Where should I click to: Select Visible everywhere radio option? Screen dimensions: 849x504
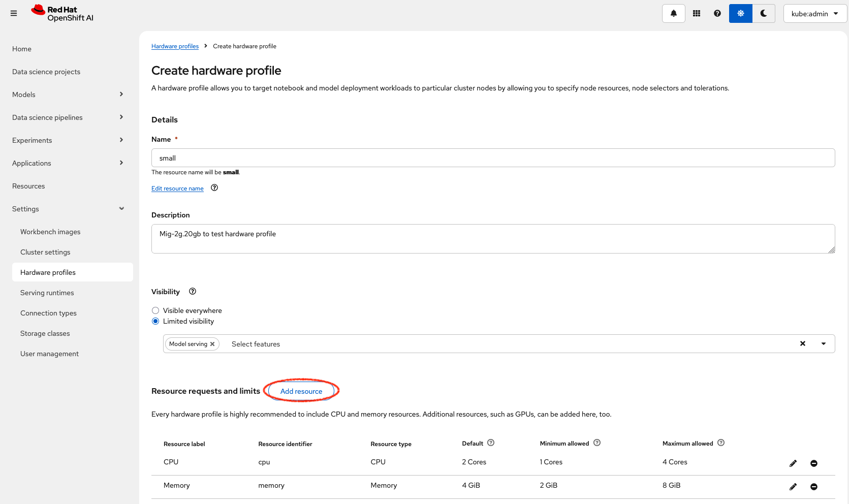pyautogui.click(x=155, y=310)
